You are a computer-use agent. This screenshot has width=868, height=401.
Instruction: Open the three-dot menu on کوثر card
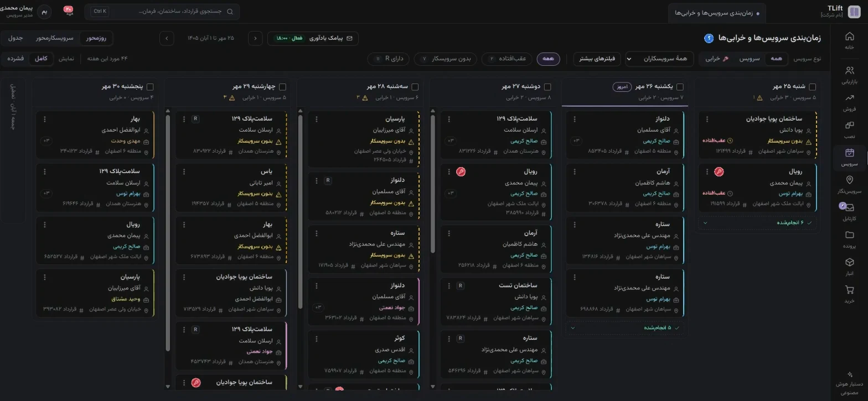(317, 338)
